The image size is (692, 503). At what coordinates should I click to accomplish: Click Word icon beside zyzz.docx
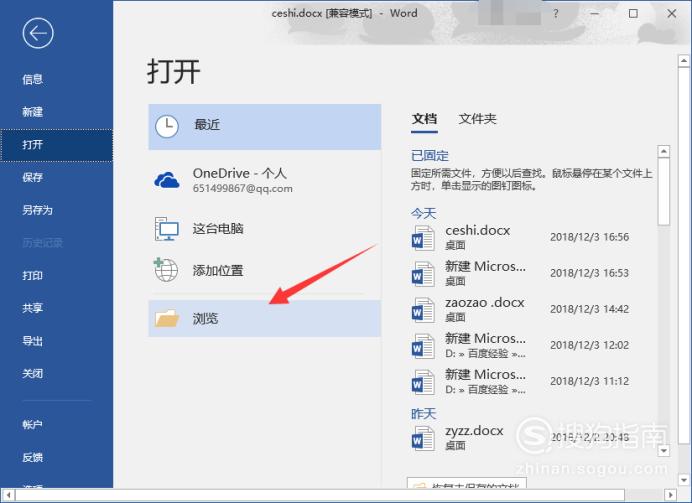coord(423,438)
